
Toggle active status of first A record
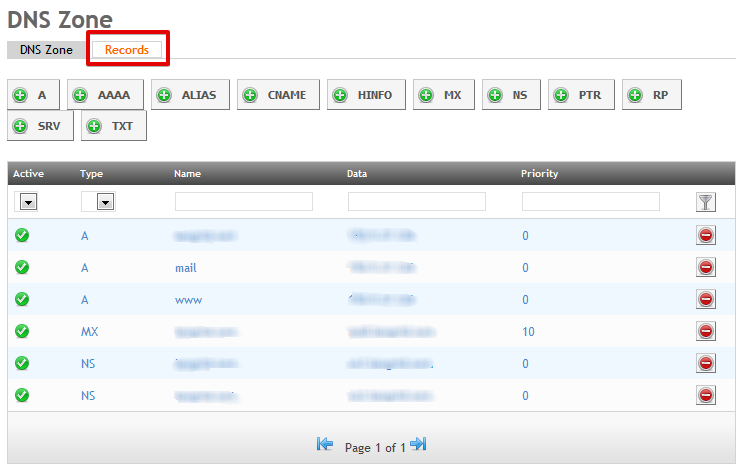tap(22, 235)
